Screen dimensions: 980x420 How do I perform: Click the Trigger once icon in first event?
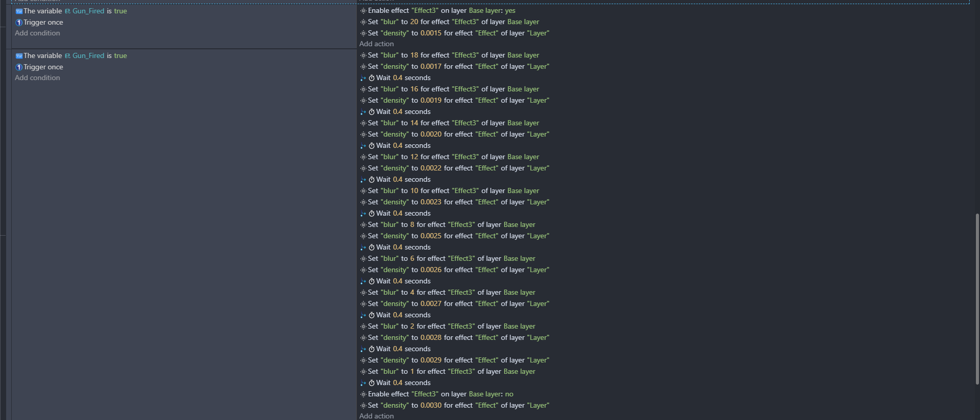tap(19, 23)
